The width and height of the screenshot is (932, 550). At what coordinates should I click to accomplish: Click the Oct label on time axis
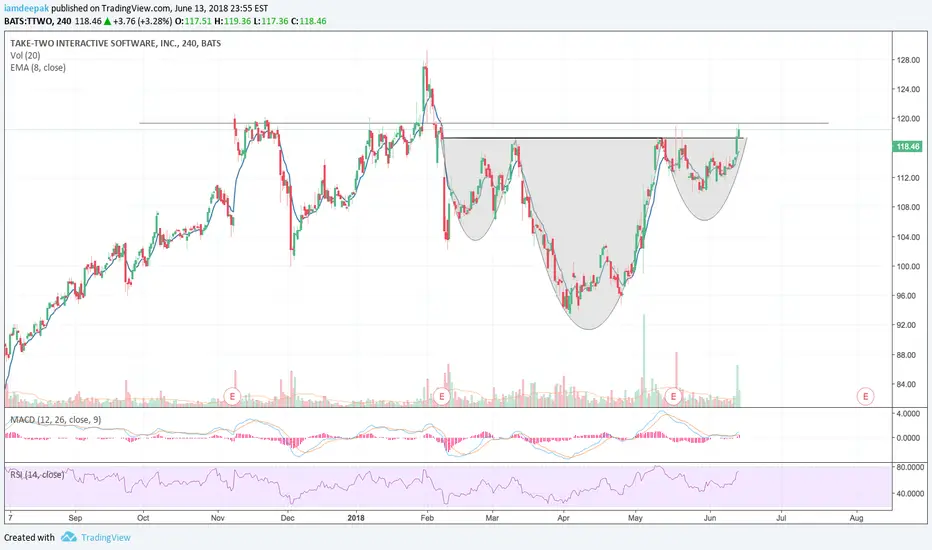[143, 518]
